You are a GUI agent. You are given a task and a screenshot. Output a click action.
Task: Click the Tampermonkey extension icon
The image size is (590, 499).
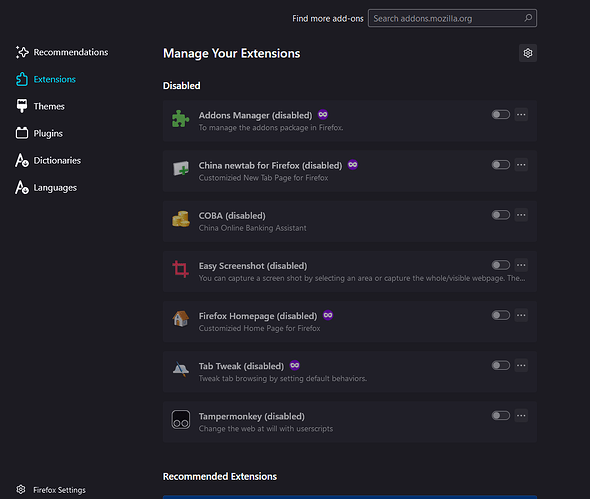pyautogui.click(x=181, y=420)
